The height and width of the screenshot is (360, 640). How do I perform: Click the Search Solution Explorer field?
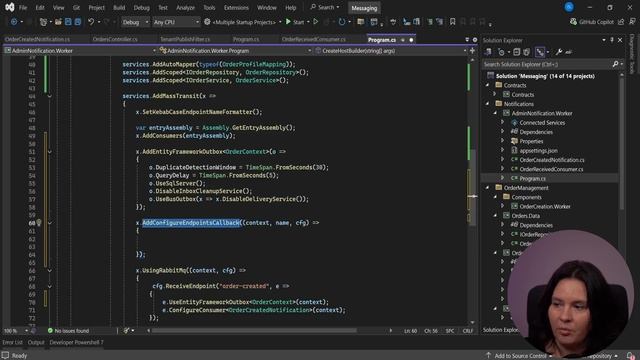click(x=547, y=64)
